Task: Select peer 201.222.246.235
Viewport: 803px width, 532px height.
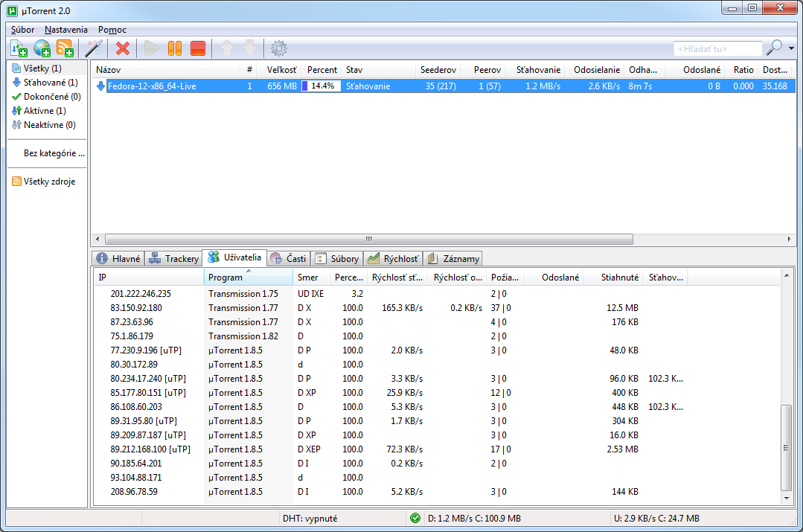Action: (438, 294)
